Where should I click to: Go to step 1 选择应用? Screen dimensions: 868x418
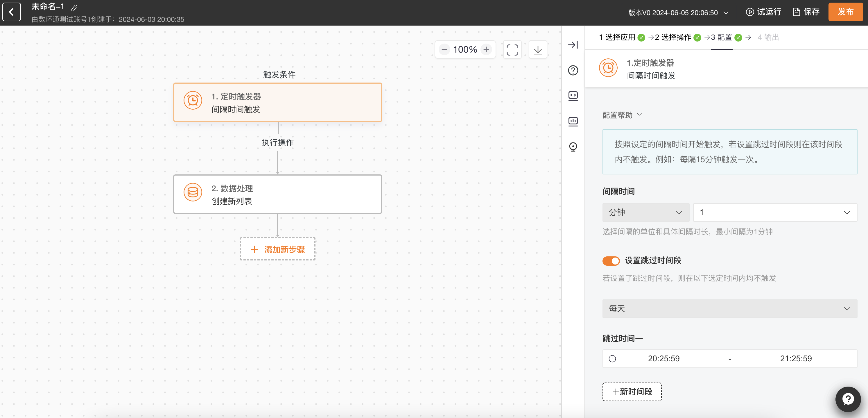[622, 37]
